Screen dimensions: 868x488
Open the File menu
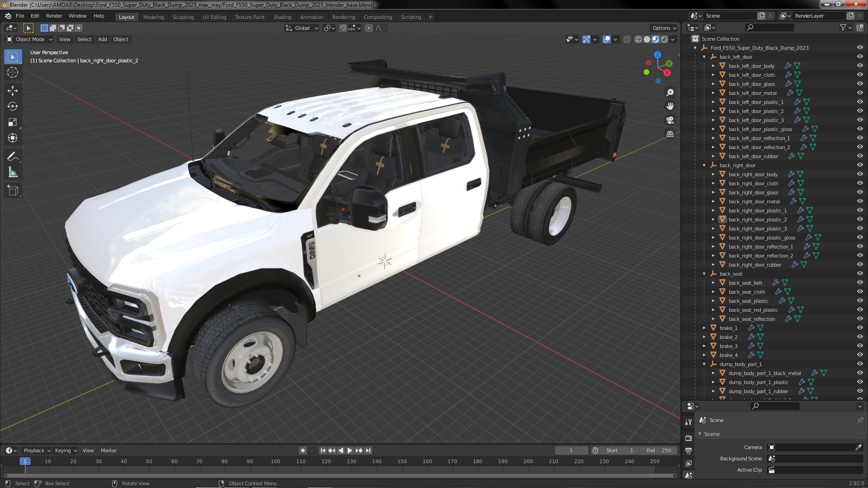coord(20,16)
